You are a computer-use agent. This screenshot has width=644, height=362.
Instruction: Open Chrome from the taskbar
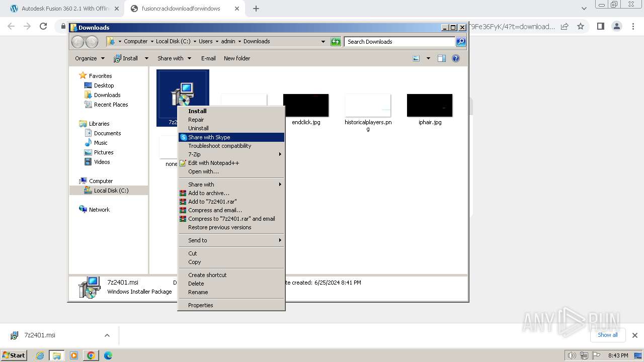click(x=91, y=355)
